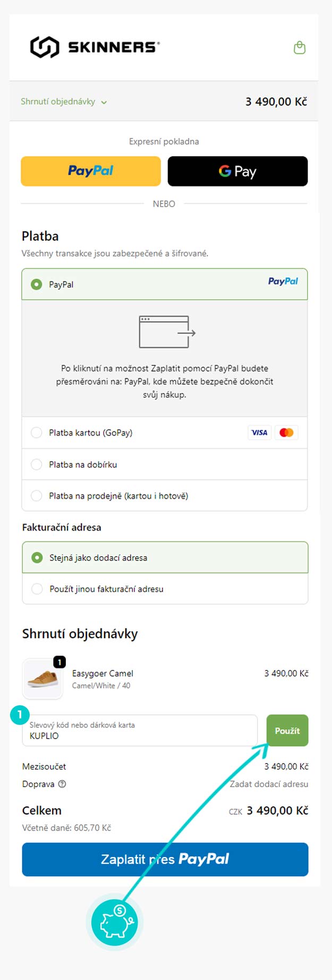Open the shopping bag cart icon
The height and width of the screenshot is (980, 332).
tap(300, 48)
